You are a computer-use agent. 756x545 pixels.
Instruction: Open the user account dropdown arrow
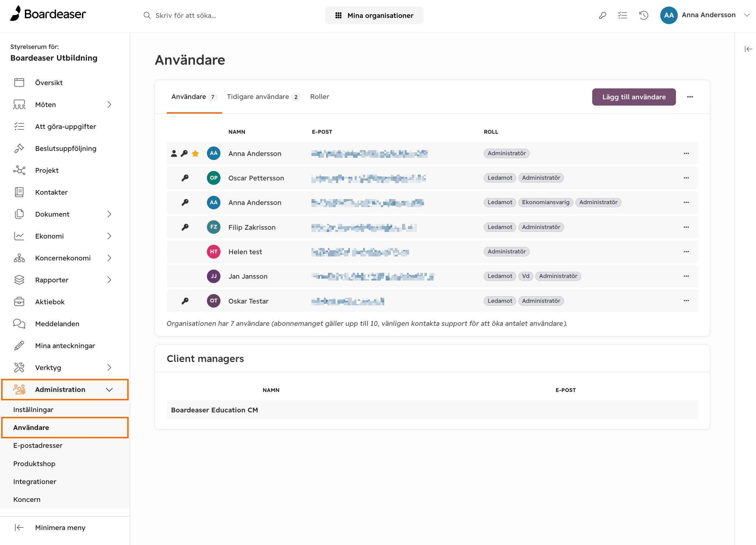click(747, 15)
